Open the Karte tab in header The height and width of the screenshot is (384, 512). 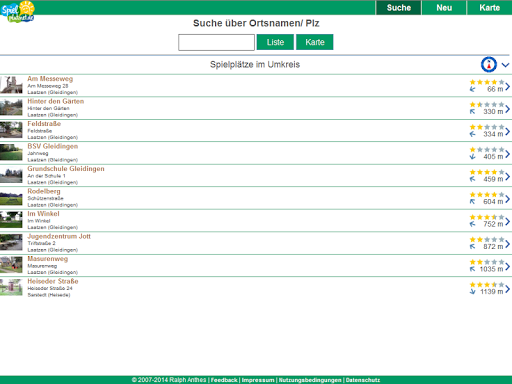489,8
